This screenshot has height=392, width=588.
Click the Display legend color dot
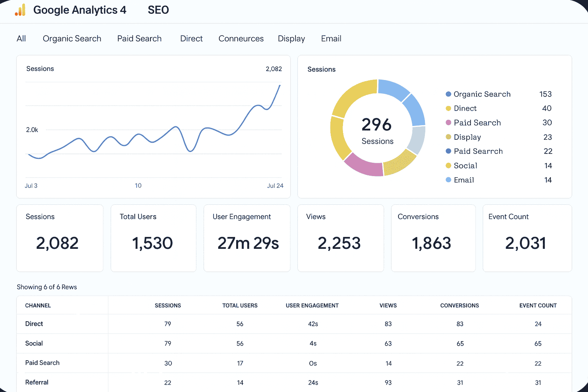[x=448, y=137]
